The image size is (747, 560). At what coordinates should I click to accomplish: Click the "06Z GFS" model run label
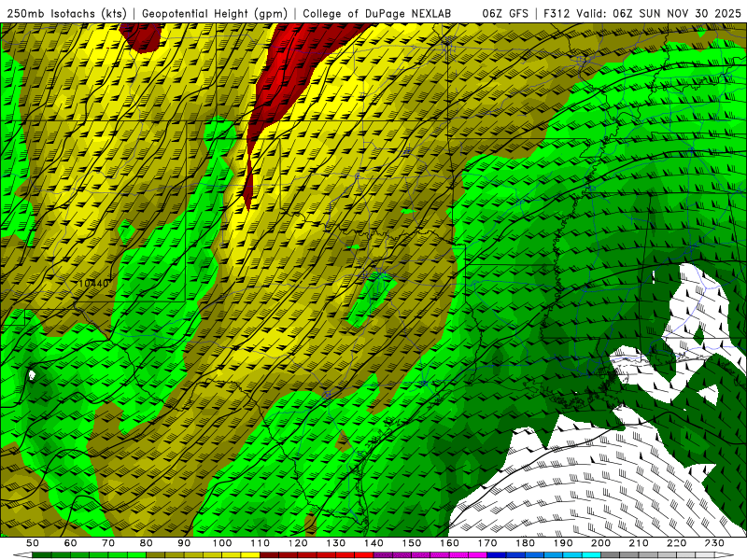click(505, 13)
